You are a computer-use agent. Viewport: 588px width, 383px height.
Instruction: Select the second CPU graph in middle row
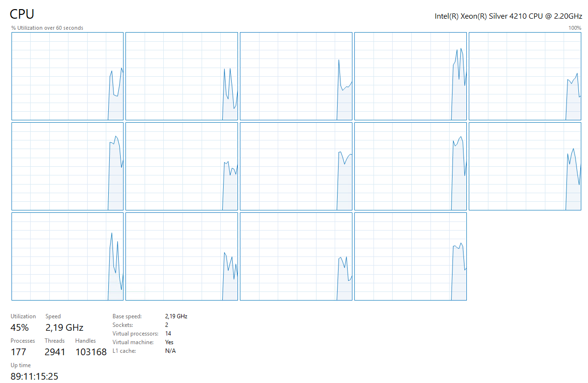182,166
